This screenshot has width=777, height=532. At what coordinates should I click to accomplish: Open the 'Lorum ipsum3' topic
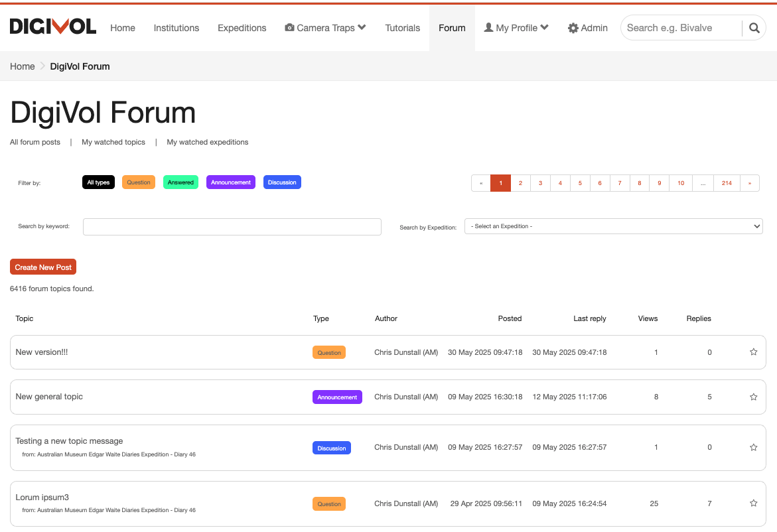point(42,498)
